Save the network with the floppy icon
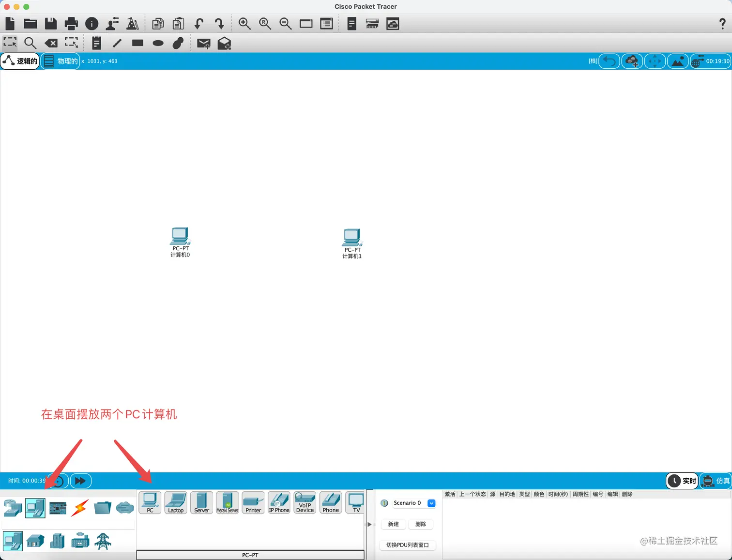Viewport: 732px width, 560px height. tap(51, 23)
